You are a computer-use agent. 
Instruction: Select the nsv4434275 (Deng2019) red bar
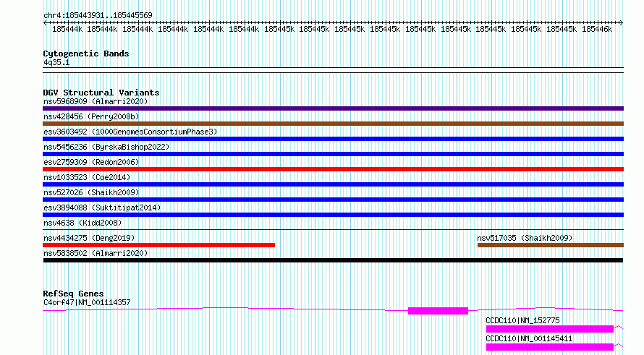159,245
